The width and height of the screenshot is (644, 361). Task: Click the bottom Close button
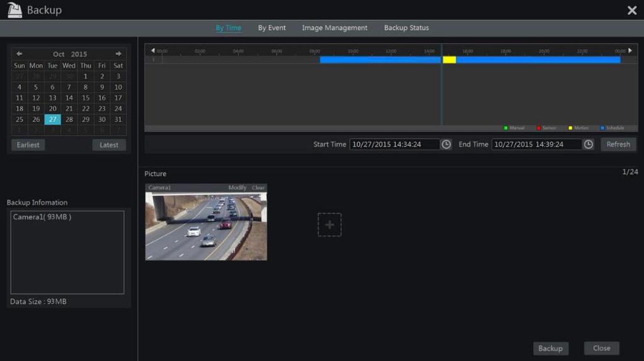click(601, 348)
